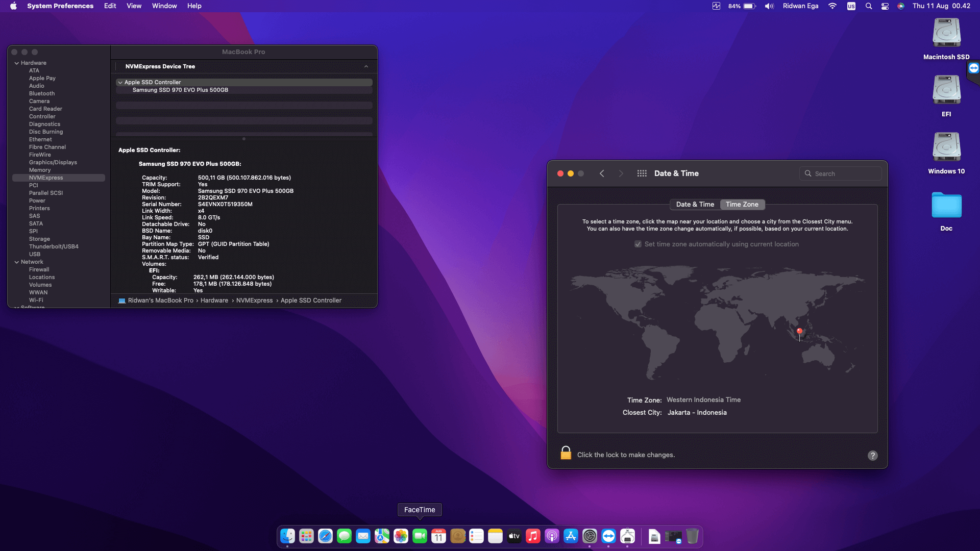
Task: Click the help question mark icon
Action: 873,455
